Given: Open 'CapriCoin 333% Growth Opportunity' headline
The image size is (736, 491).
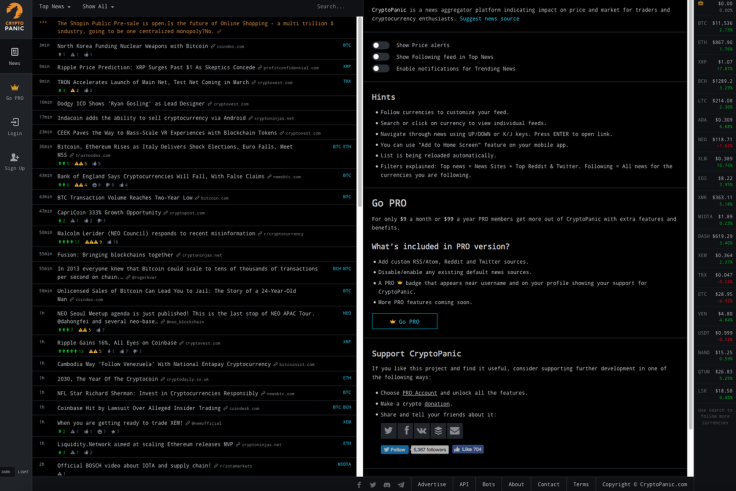Looking at the screenshot, I should pyautogui.click(x=109, y=213).
